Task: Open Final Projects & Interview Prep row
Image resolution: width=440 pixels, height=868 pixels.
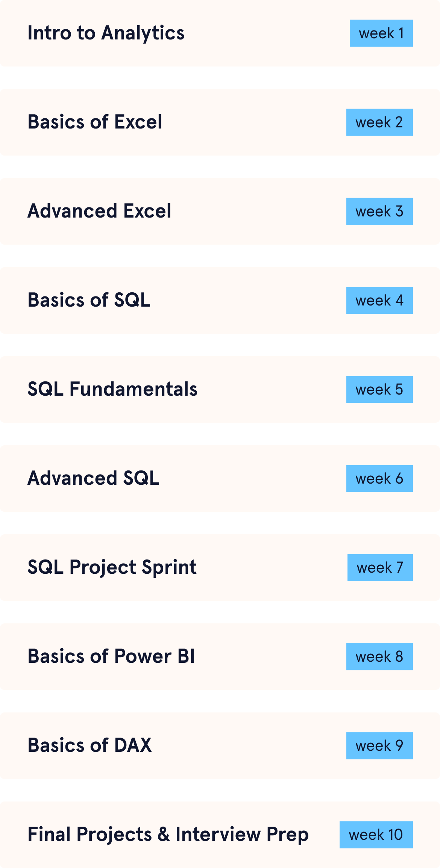Action: point(168,835)
